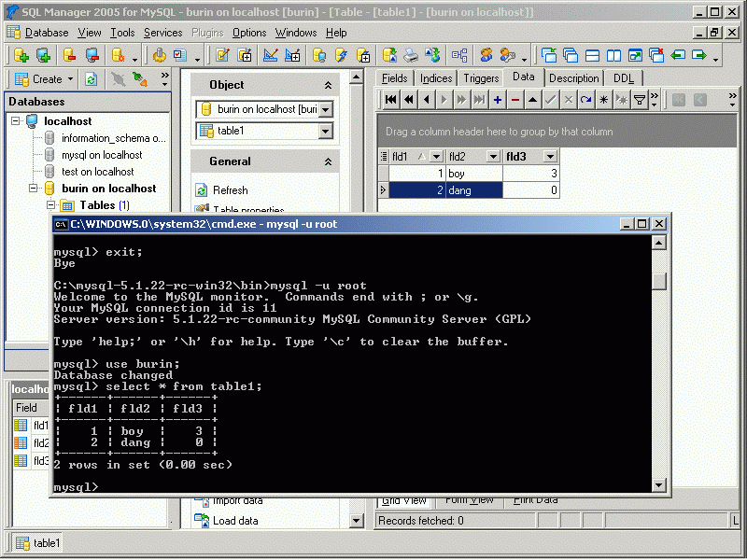Select 'information_schema' database in tree
Image resolution: width=747 pixels, height=560 pixels.
point(114,138)
